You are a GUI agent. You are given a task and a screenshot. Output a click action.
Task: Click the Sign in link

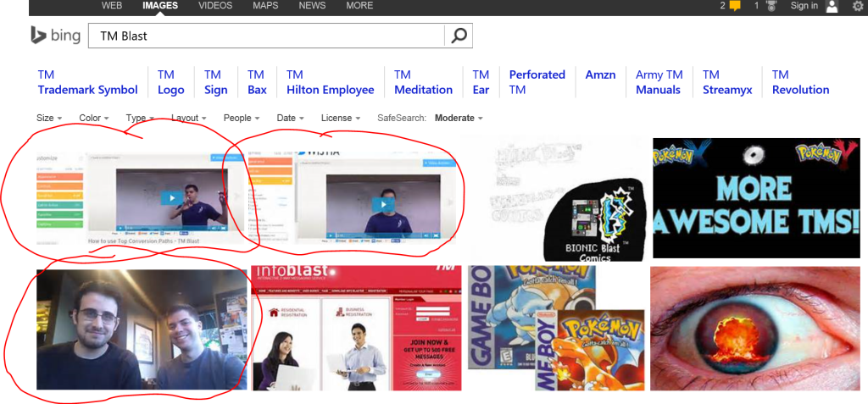pos(804,6)
